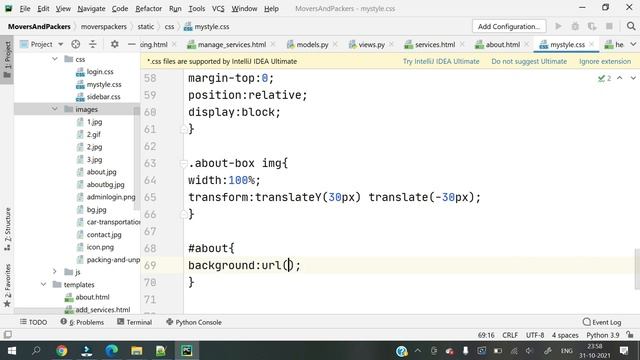This screenshot has height=360, width=640.
Task: Open Project panel settings gear
Action: [x=114, y=44]
